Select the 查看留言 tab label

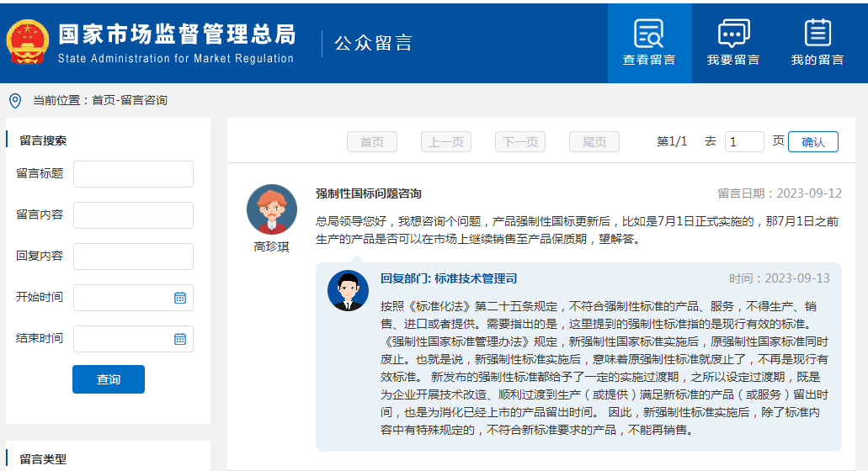pyautogui.click(x=649, y=61)
